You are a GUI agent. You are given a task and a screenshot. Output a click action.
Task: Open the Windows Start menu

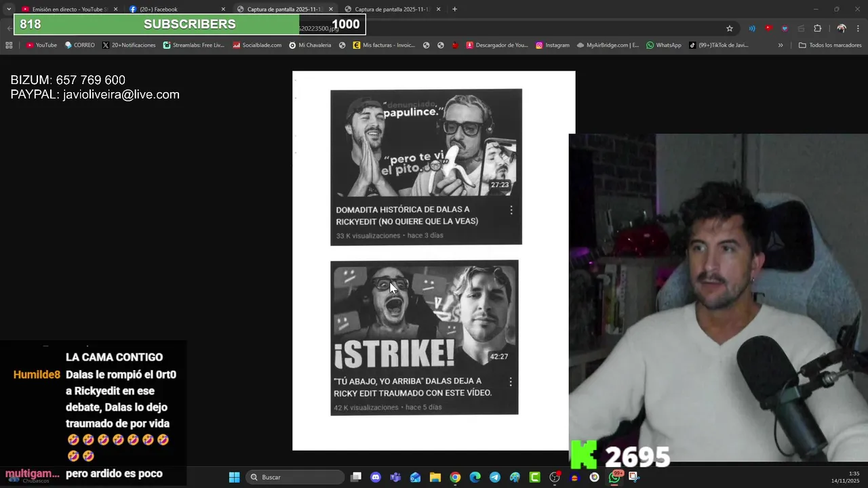coord(234,477)
